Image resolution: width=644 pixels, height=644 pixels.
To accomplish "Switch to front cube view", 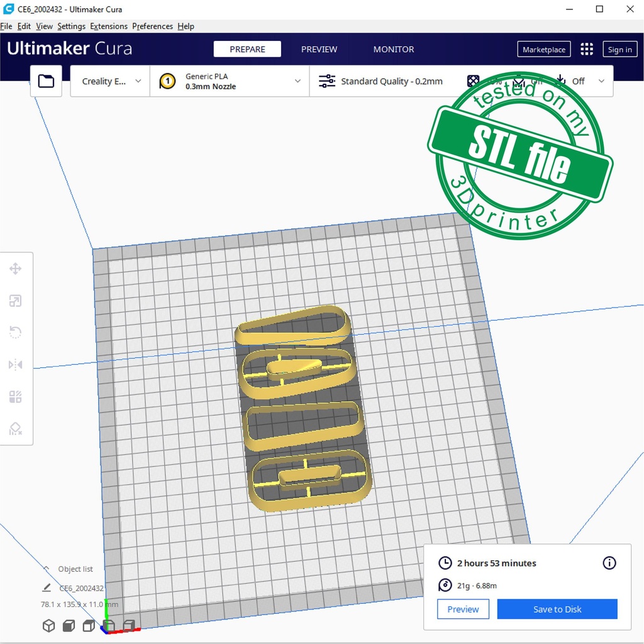I will click(69, 625).
